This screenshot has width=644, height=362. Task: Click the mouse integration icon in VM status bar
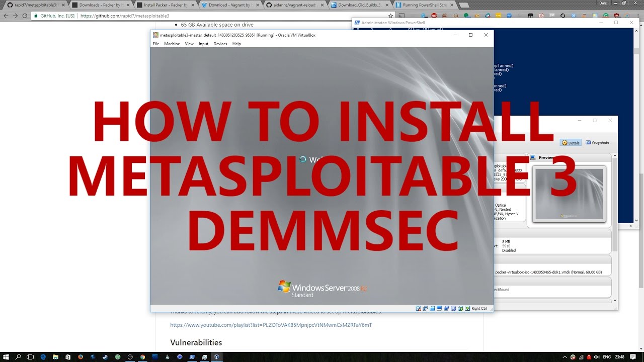point(460,308)
